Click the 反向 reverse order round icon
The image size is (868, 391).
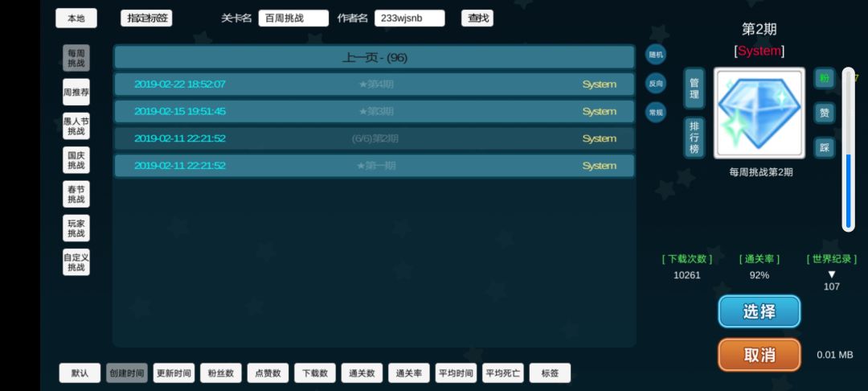[x=656, y=84]
